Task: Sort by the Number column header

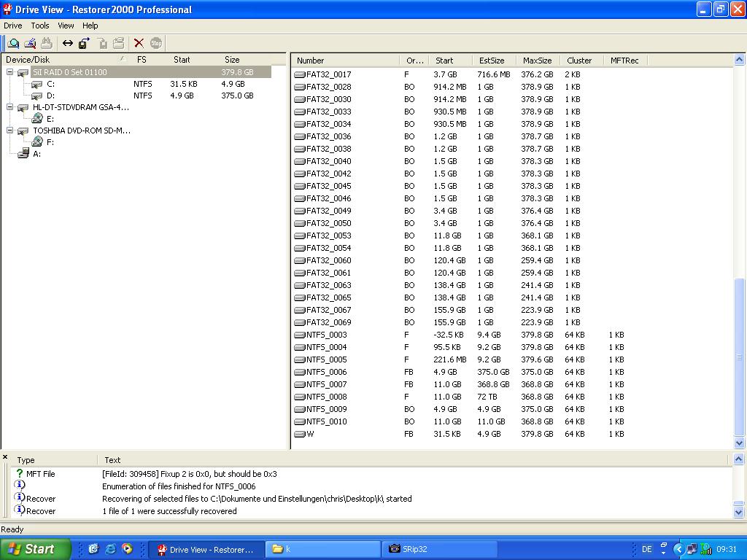Action: pyautogui.click(x=345, y=61)
